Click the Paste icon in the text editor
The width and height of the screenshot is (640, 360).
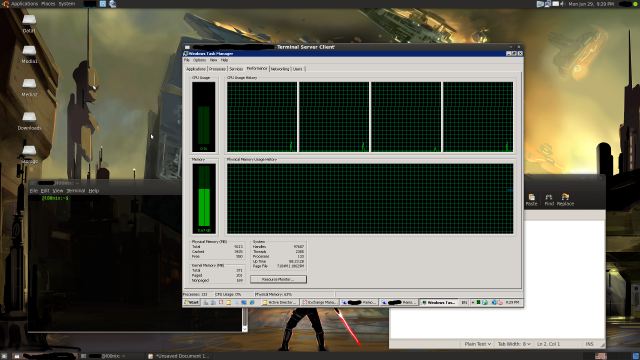(x=531, y=200)
